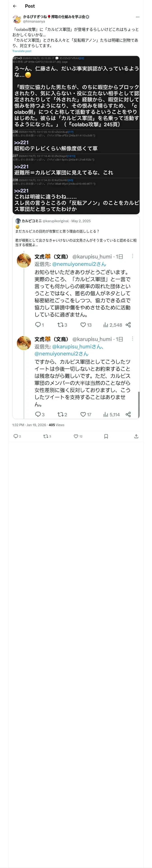Reply to the post via the comment icon
152x868 pixels.
pyautogui.click(x=16, y=436)
